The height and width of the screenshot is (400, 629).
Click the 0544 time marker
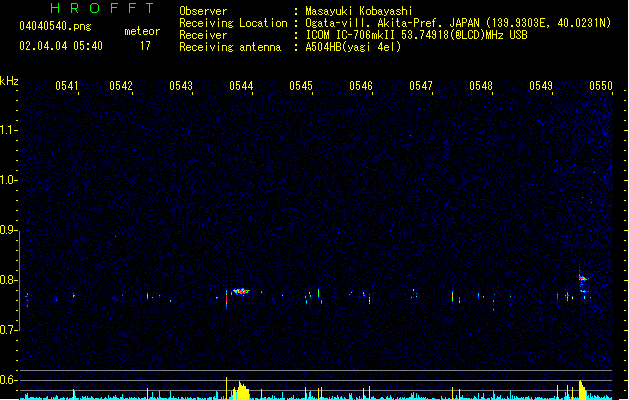(241, 86)
